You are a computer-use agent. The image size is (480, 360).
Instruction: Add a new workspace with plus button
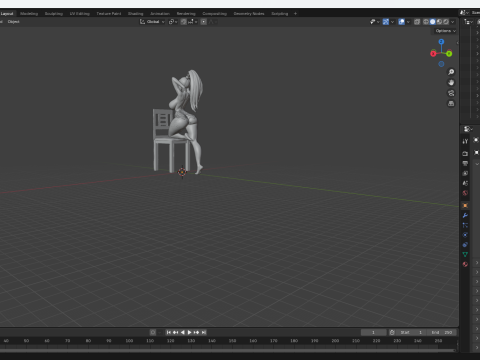295,14
